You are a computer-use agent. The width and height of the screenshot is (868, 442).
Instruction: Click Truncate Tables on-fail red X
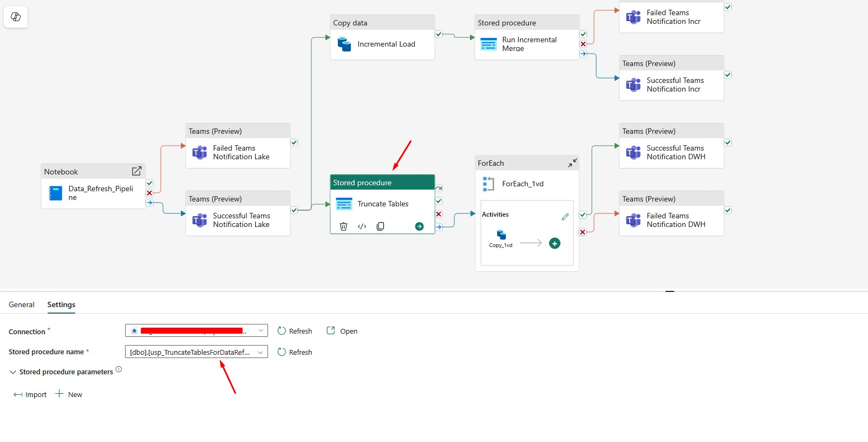(439, 214)
